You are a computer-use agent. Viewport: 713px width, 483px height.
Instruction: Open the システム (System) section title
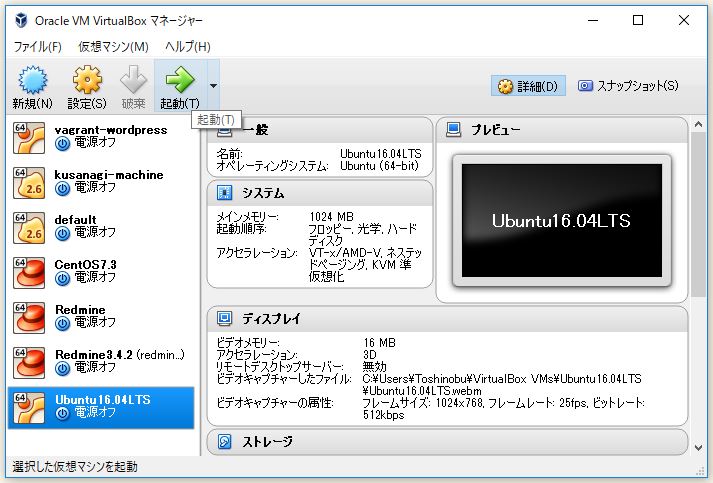click(x=263, y=193)
